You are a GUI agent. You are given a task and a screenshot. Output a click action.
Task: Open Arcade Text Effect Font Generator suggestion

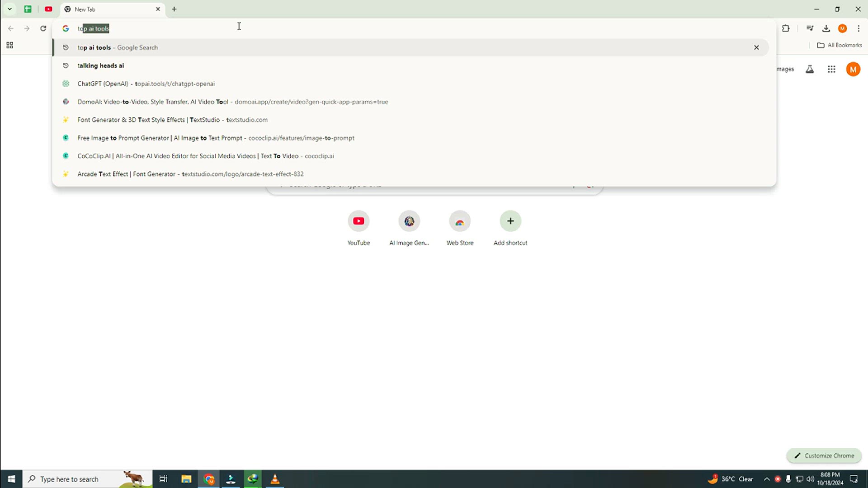pyautogui.click(x=410, y=174)
